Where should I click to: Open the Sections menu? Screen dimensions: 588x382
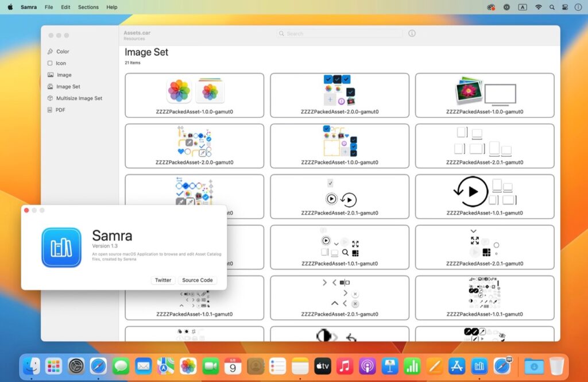tap(88, 7)
